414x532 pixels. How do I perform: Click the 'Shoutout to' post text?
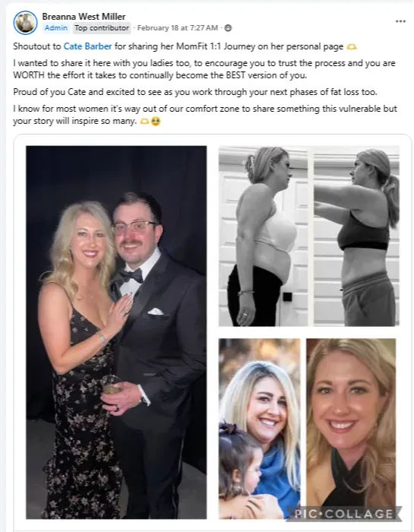pyautogui.click(x=36, y=46)
